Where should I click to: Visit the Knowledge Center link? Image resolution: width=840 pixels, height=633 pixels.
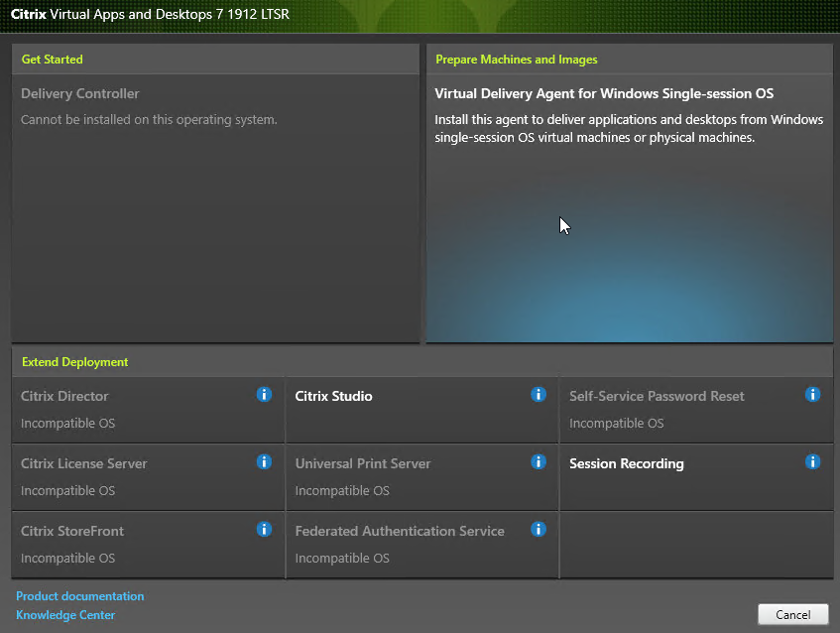pyautogui.click(x=65, y=615)
